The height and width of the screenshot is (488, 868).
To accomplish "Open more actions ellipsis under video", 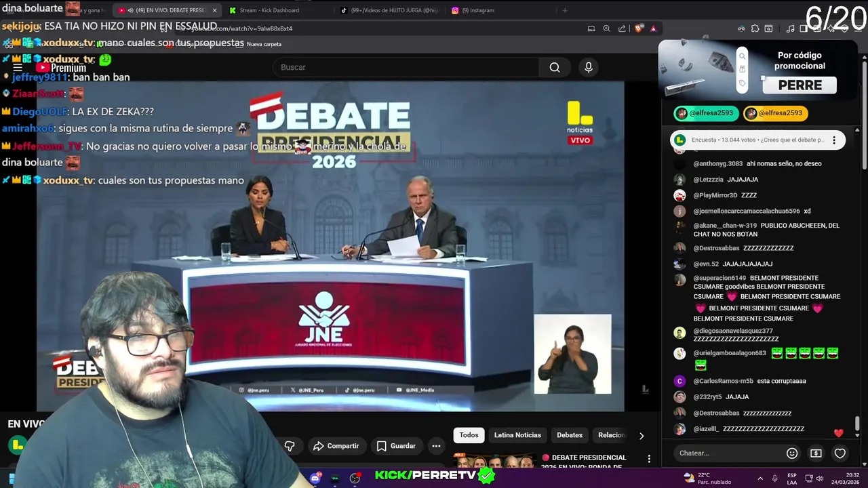I will pos(436,446).
